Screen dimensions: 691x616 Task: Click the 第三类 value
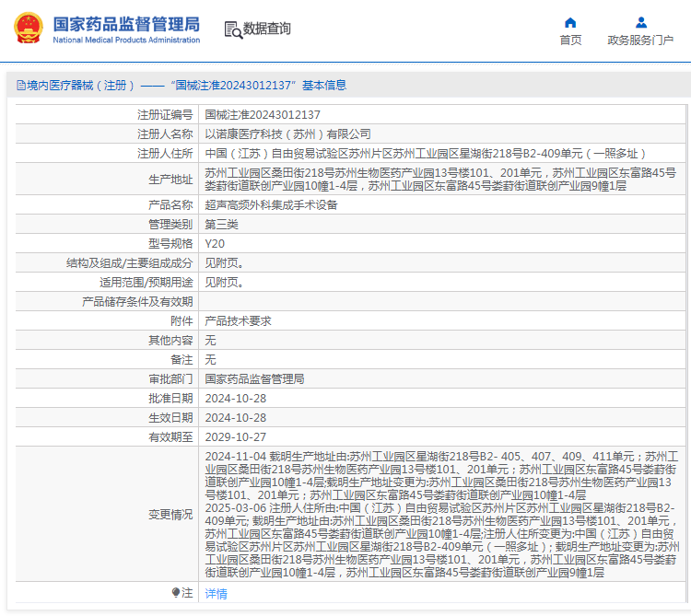pos(222,225)
